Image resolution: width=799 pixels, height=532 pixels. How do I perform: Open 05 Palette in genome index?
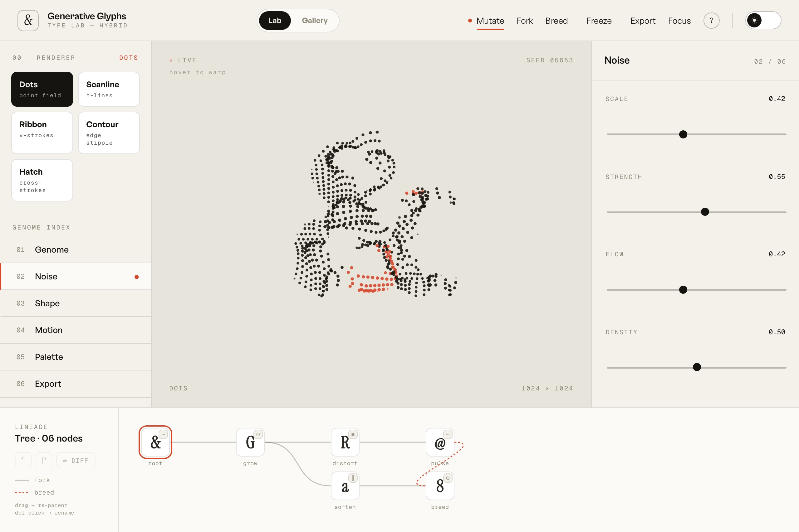[x=76, y=357]
